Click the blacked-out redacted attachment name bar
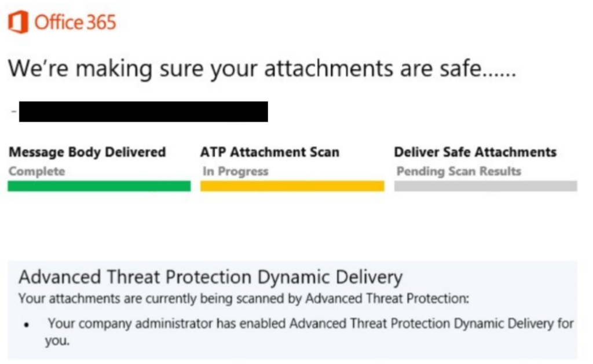 144,112
